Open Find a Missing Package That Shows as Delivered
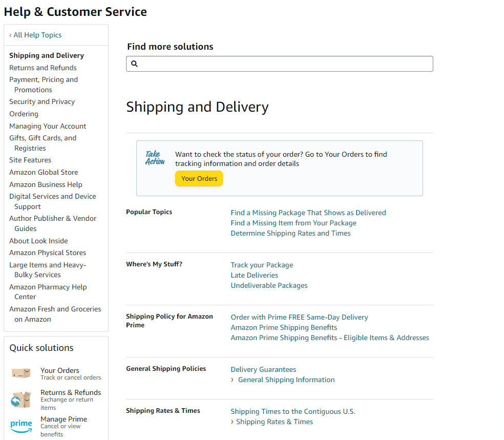This screenshot has width=504, height=440. point(308,213)
